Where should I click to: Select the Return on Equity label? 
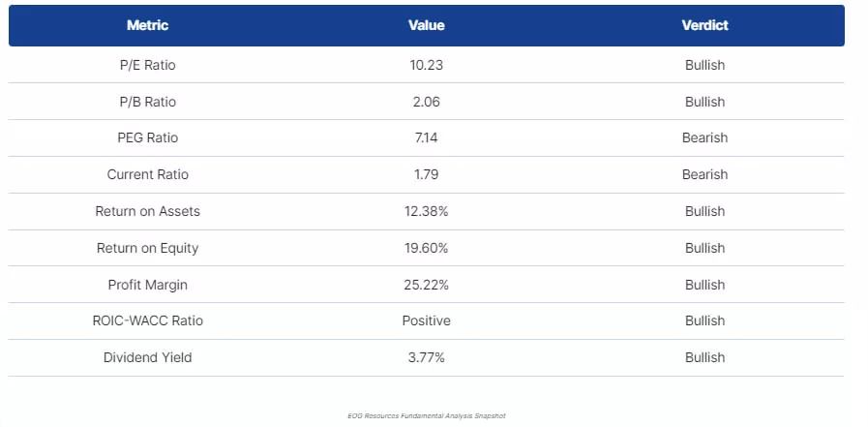tap(147, 248)
